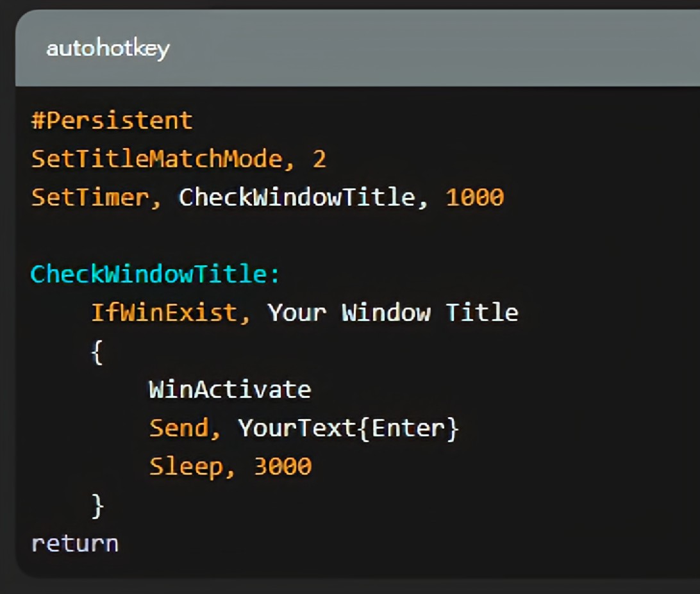
Task: Click the 1000 timer interval value
Action: click(x=472, y=197)
